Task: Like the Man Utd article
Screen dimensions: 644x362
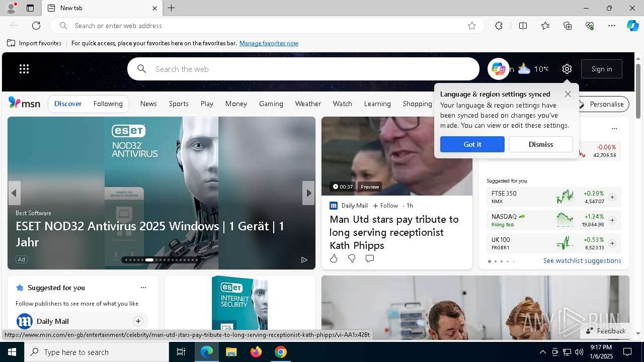Action: click(x=334, y=258)
